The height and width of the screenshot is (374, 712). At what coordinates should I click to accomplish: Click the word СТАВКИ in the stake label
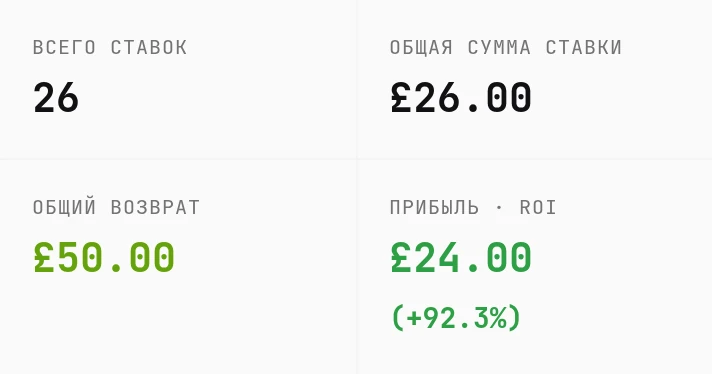583,48
